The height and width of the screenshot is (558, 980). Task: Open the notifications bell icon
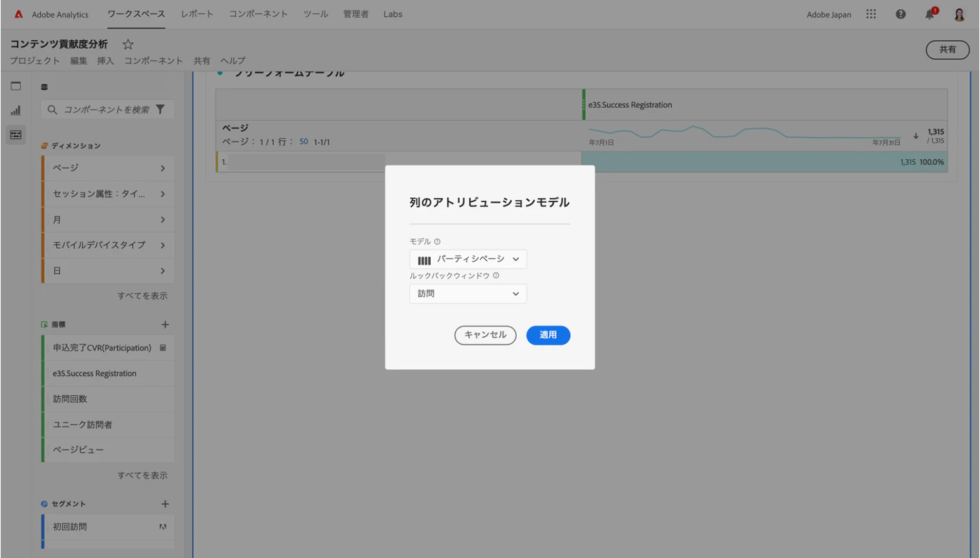(930, 14)
